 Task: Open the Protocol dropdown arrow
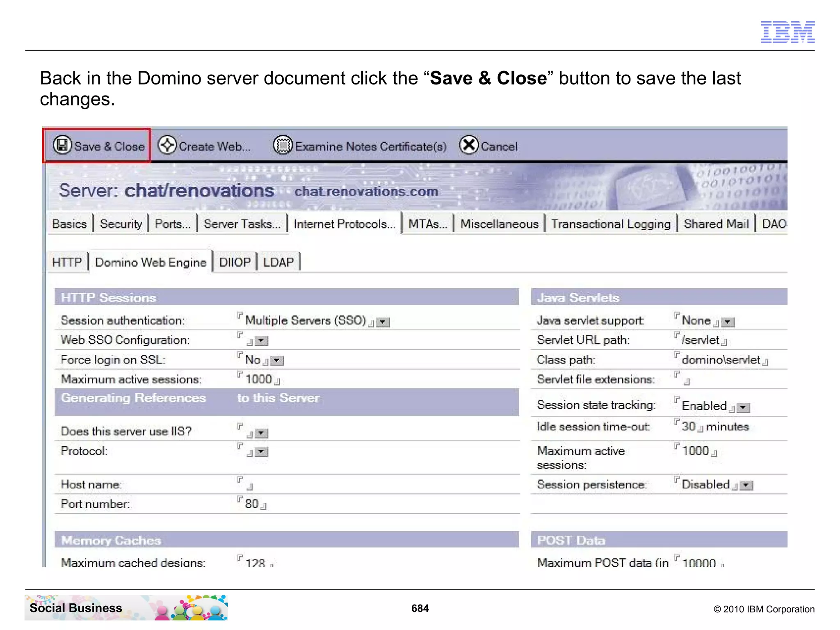(x=262, y=452)
